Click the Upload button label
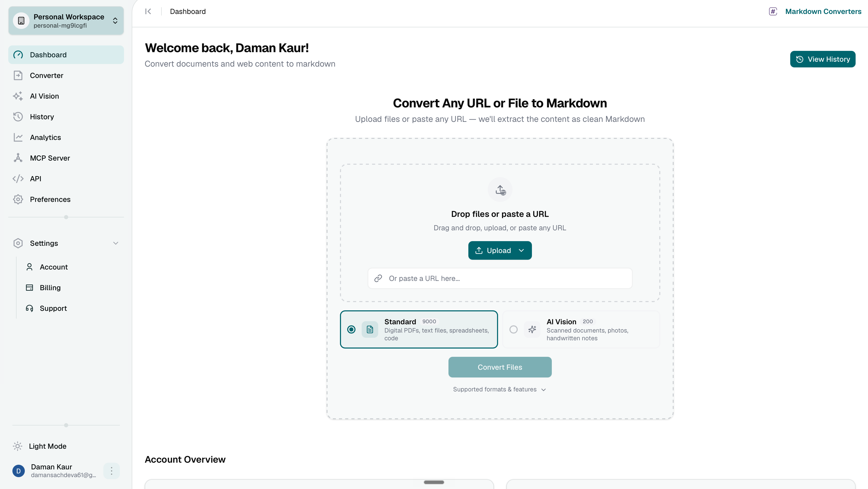 499,250
